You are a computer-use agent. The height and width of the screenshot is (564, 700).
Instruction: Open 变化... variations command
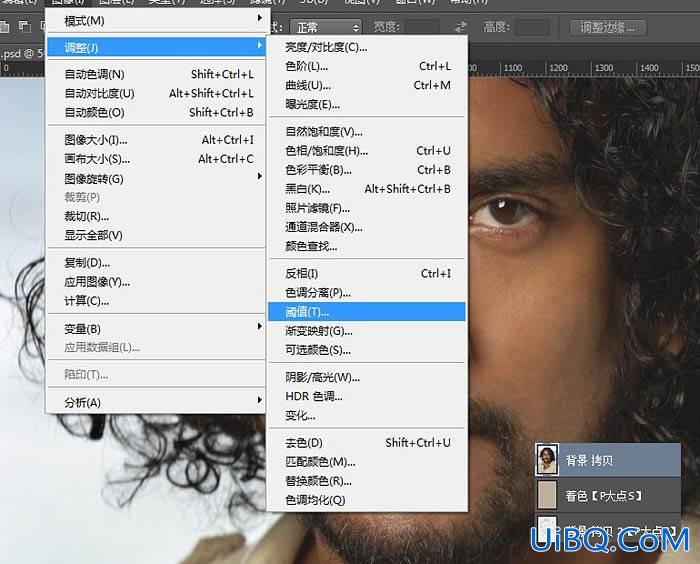[367, 416]
